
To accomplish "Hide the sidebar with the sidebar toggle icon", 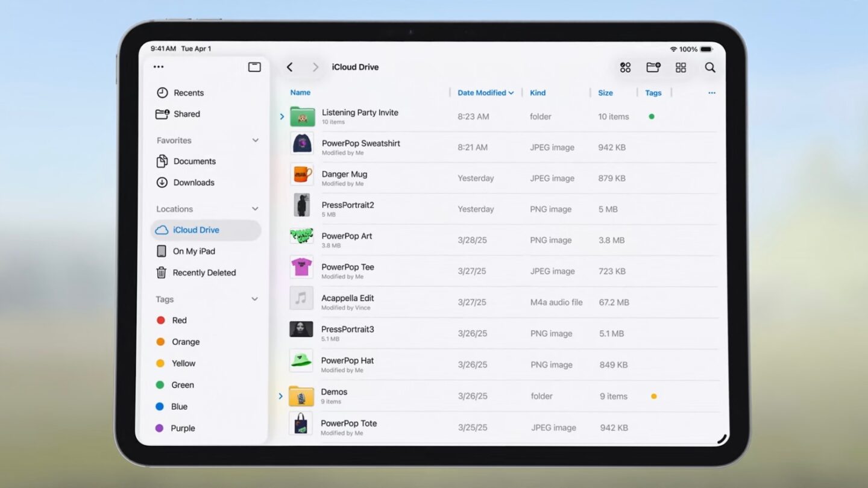I will point(254,66).
